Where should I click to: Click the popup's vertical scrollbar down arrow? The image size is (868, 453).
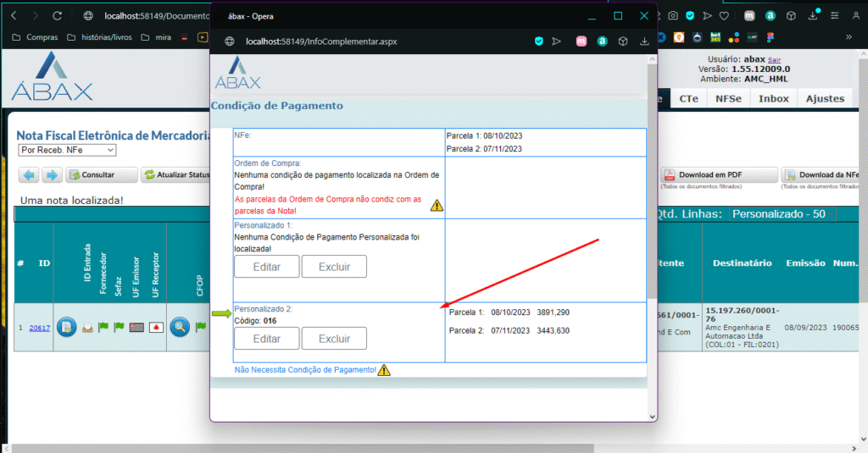652,417
